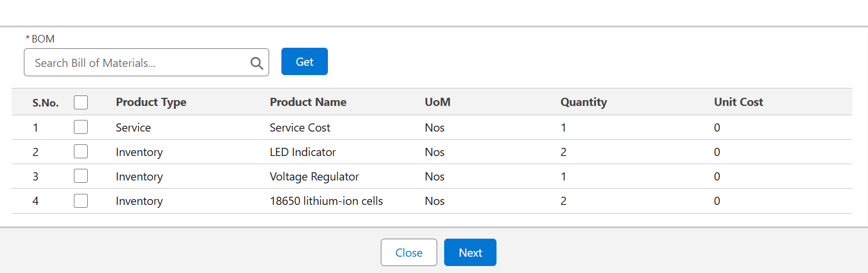Click the Next button

click(470, 253)
